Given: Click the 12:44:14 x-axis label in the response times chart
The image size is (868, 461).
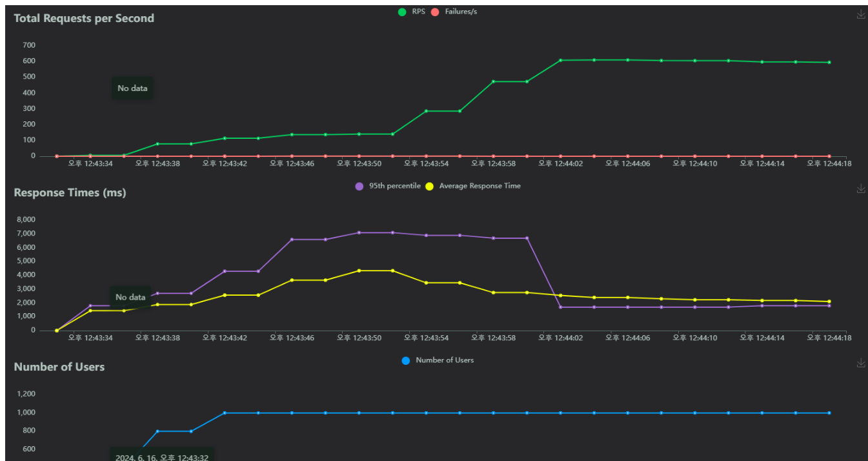Looking at the screenshot, I should pyautogui.click(x=762, y=338).
